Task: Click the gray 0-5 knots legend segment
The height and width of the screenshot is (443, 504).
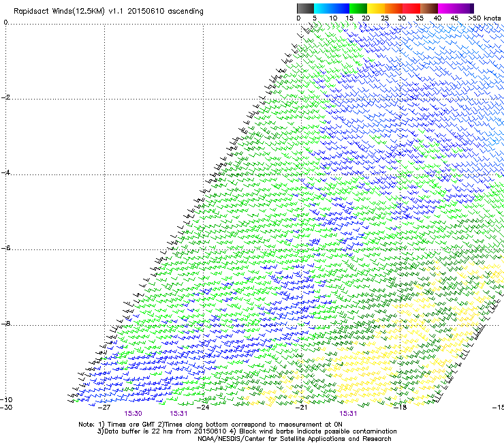Action: (305, 8)
